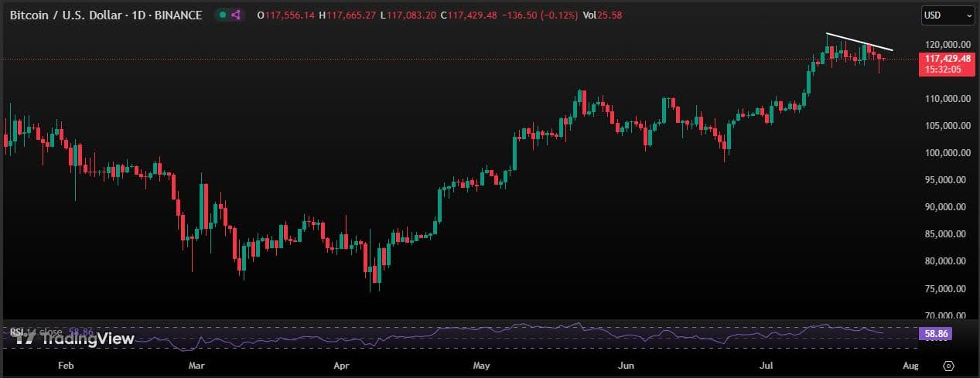Click the 75,000.00 price axis label
The image size is (980, 378).
coord(948,289)
